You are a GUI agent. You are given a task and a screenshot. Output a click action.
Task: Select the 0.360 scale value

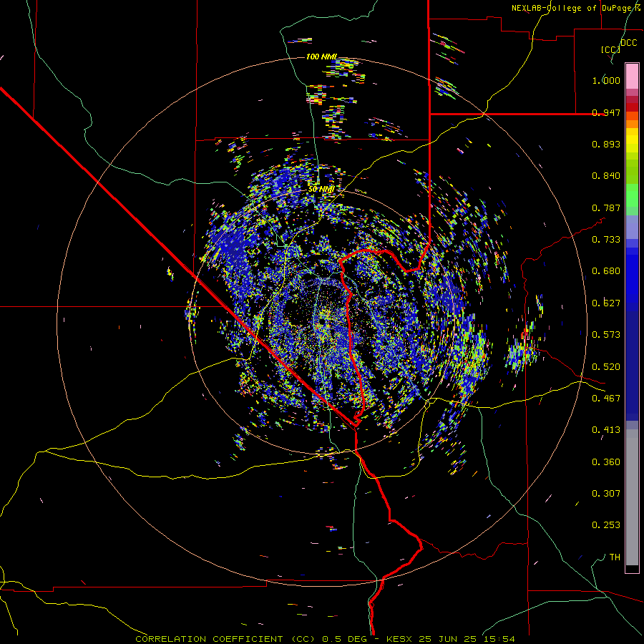[x=606, y=462]
